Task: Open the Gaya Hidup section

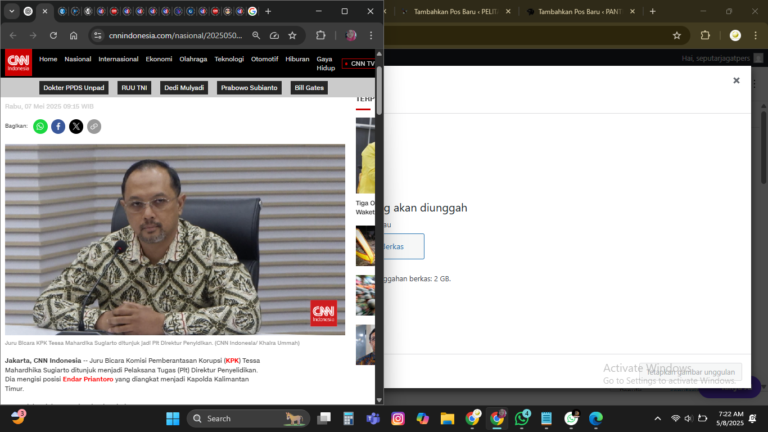Action: tap(325, 63)
